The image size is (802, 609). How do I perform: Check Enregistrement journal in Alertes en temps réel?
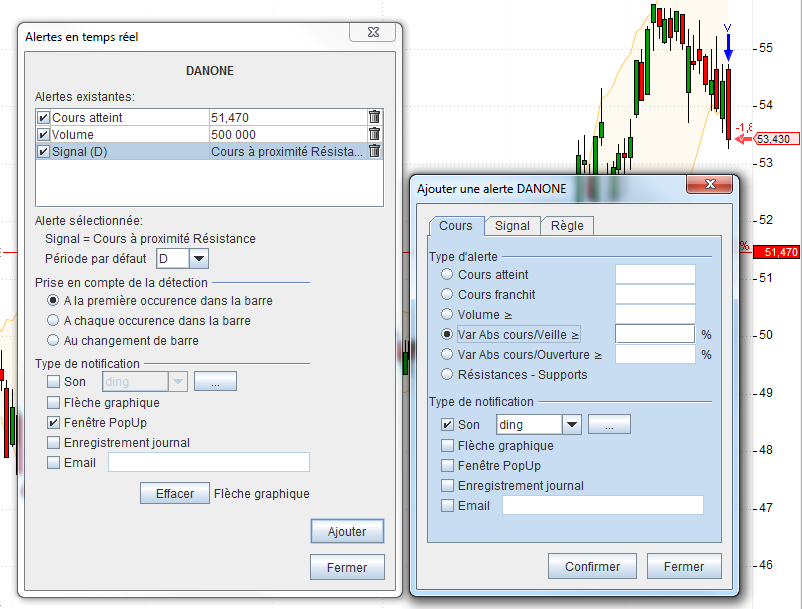53,442
